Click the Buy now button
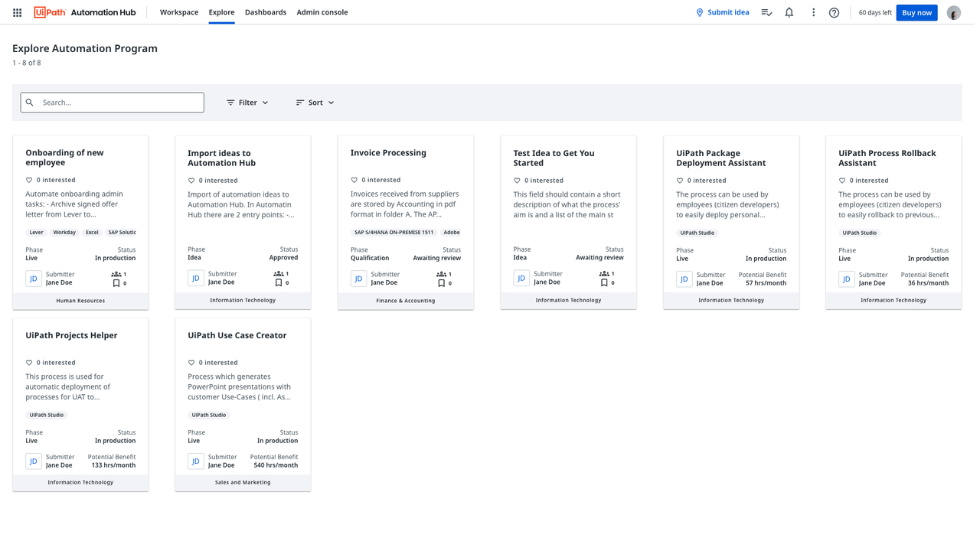This screenshot has width=980, height=551. (916, 12)
